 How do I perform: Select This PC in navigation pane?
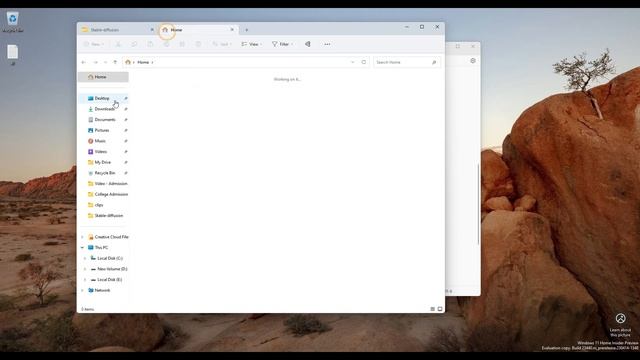click(98, 248)
